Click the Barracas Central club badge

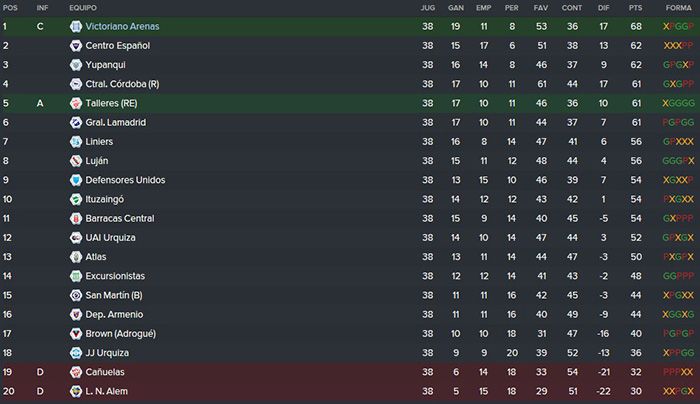click(x=76, y=218)
